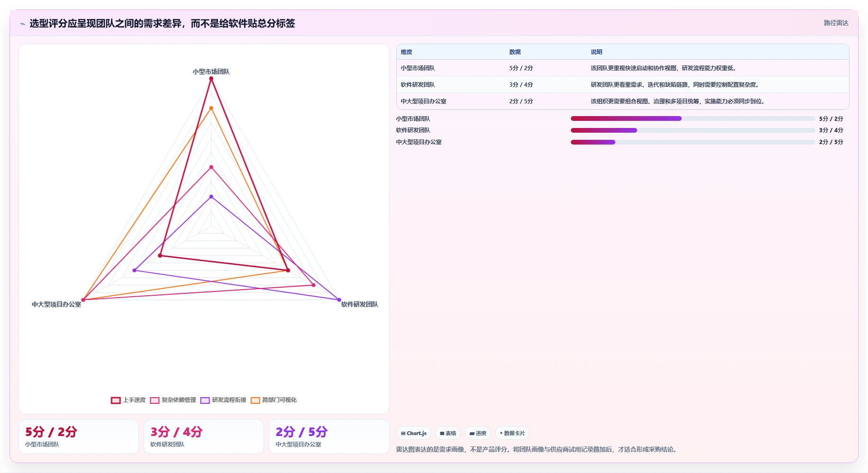Click the radar axis label 小型市场团队
Viewport: 868px width, 473px height.
tap(211, 72)
